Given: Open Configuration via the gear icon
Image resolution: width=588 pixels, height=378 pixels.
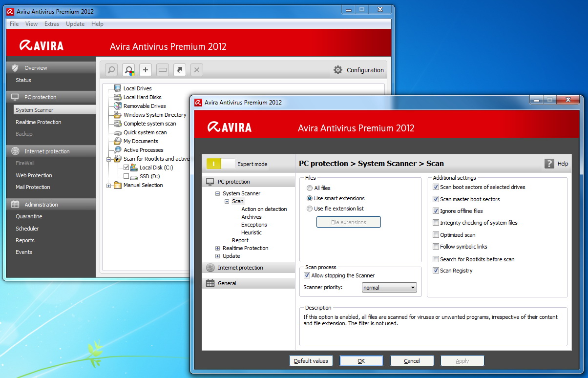Looking at the screenshot, I should tap(338, 70).
